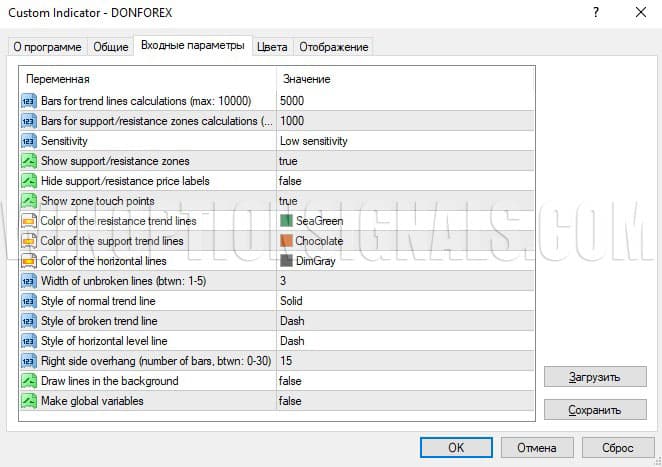Viewport: 662px width, 467px height.
Task: Click the integer icon next to Sensitivity
Action: tap(29, 141)
